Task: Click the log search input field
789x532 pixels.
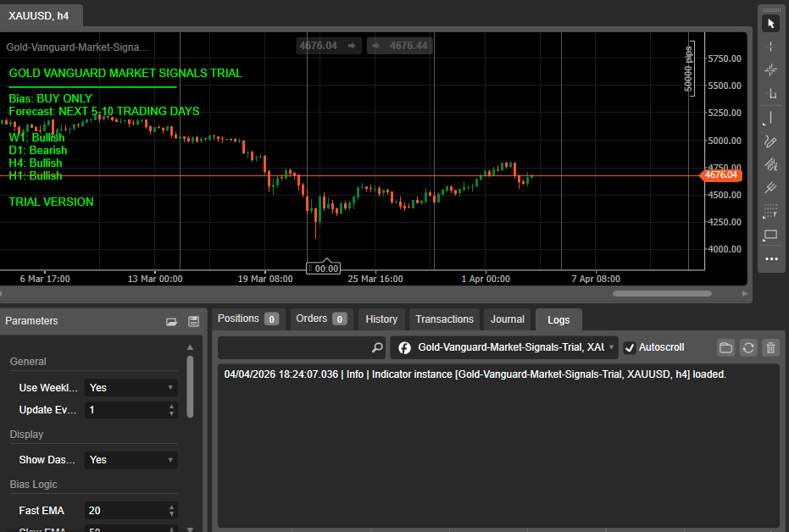Action: tap(297, 347)
